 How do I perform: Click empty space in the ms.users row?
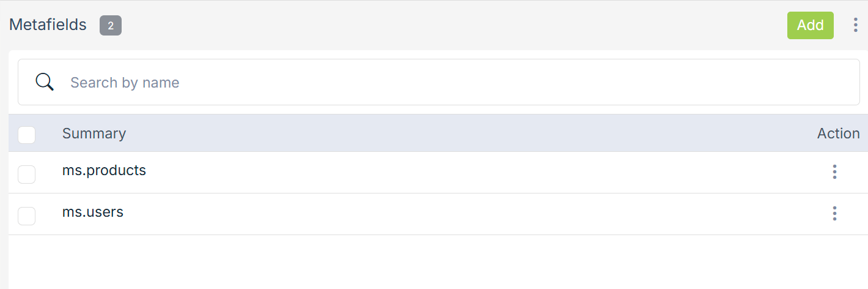pos(458,214)
